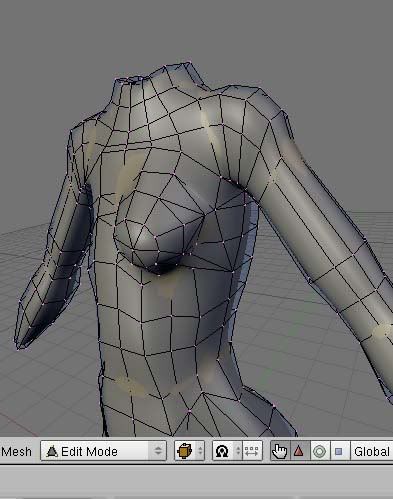This screenshot has height=499, width=393.
Task: Enable the red triangle translate manipulator
Action: pos(299,451)
